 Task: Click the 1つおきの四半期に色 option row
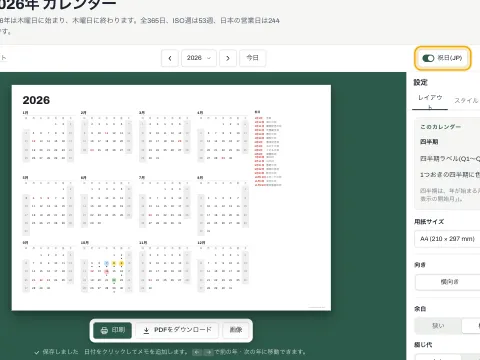click(x=450, y=174)
